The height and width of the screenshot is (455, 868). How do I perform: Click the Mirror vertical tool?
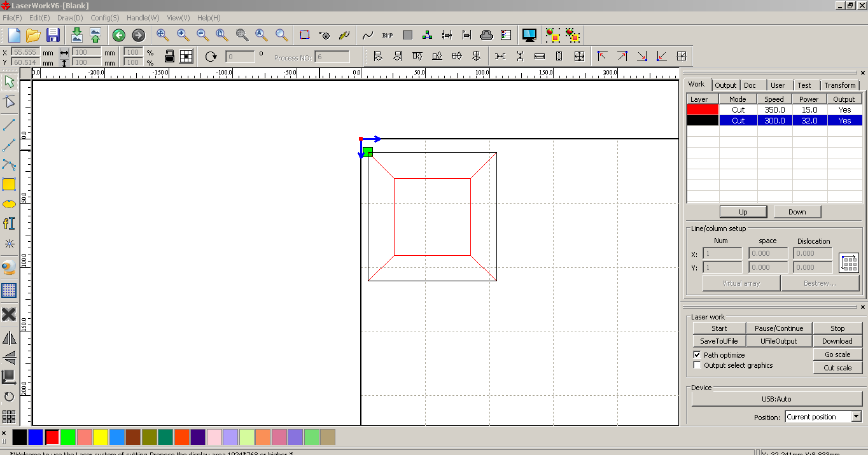(x=9, y=357)
